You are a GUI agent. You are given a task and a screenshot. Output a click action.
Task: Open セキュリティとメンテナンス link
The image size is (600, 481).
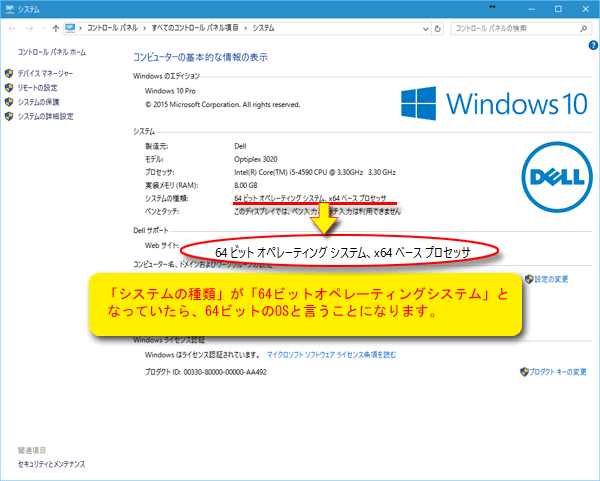(x=52, y=464)
